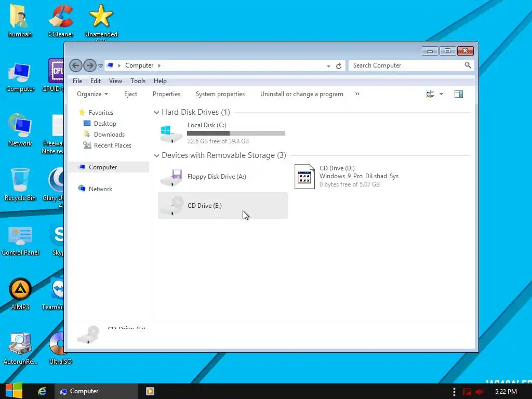
Task: Open the Unattended desktop star icon
Action: pos(101,20)
